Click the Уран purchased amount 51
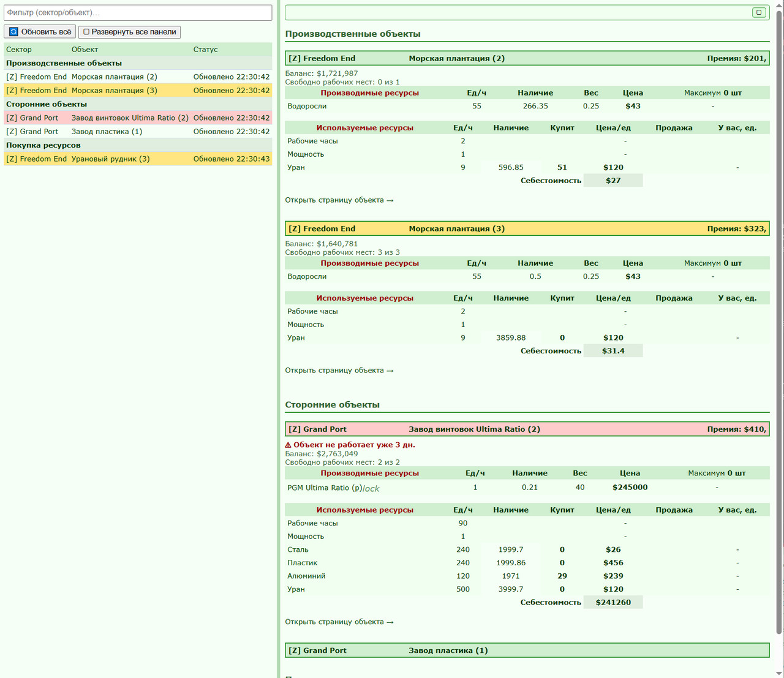This screenshot has width=784, height=678. tap(562, 168)
